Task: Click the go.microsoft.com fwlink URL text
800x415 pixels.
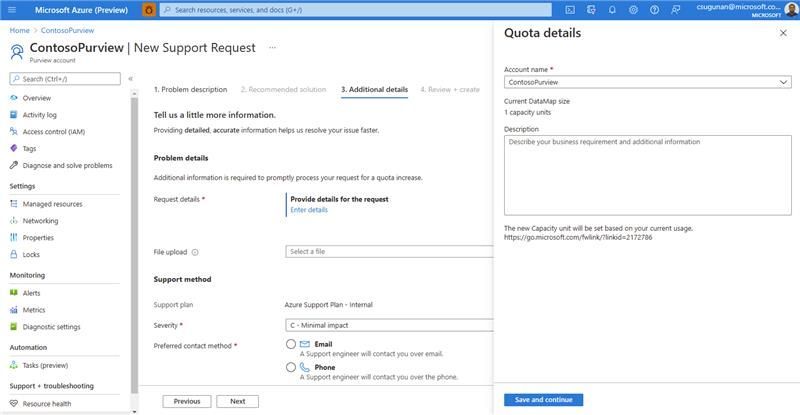Action: point(578,237)
